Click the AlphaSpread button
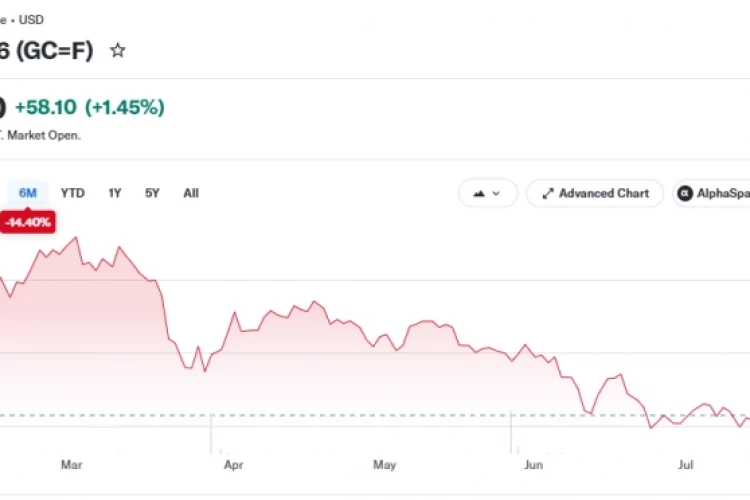The height and width of the screenshot is (500, 750). click(712, 193)
